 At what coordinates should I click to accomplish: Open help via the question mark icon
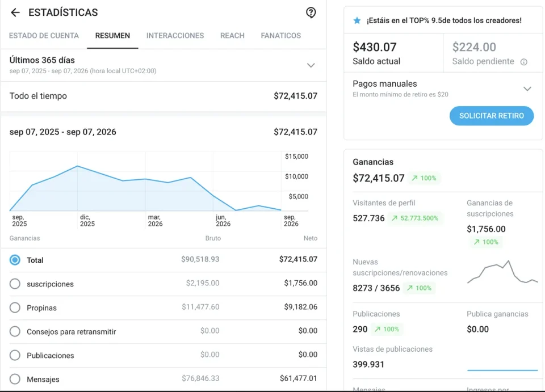311,12
